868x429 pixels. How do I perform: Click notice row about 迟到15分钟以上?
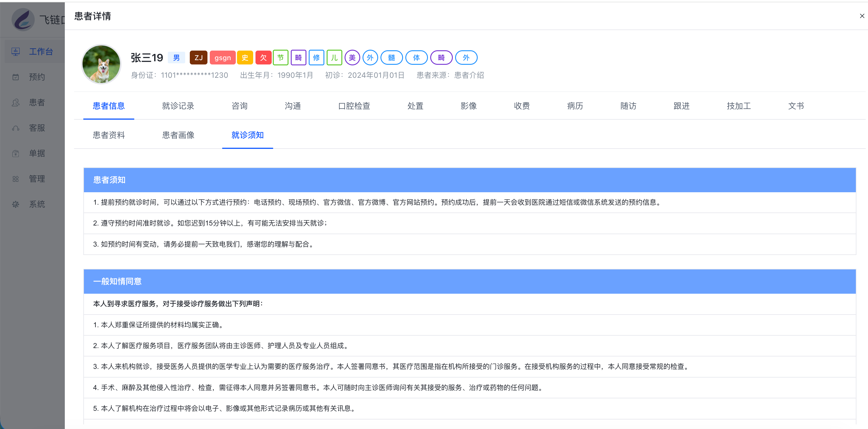470,223
